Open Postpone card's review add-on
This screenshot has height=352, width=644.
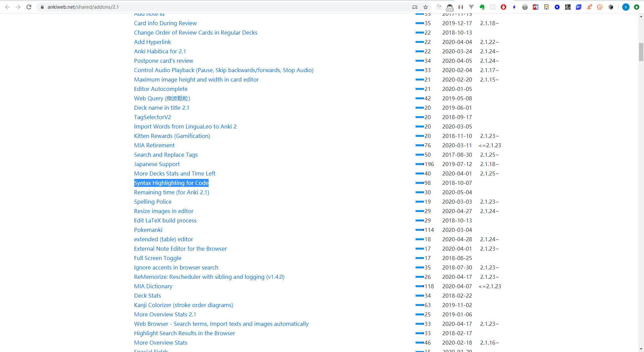[164, 61]
